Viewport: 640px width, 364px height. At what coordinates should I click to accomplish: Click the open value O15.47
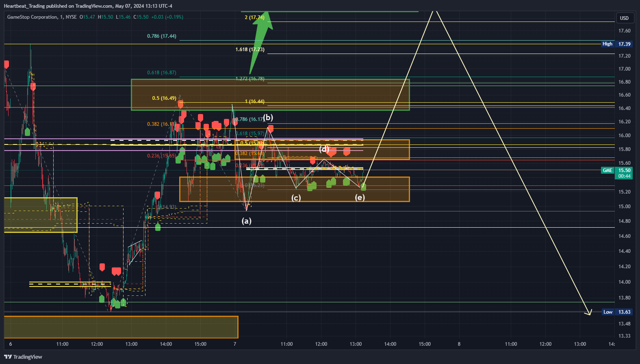[87, 17]
